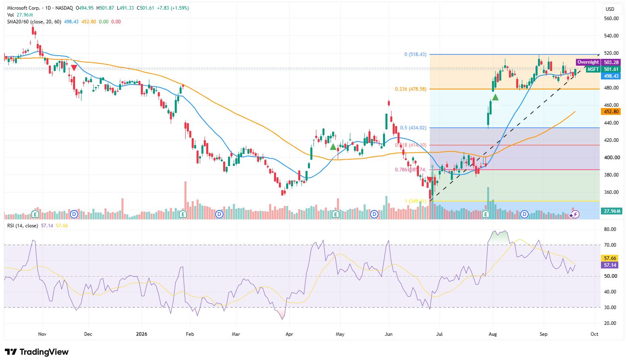
Task: Click the Dec label on the time axis
Action: [88, 334]
